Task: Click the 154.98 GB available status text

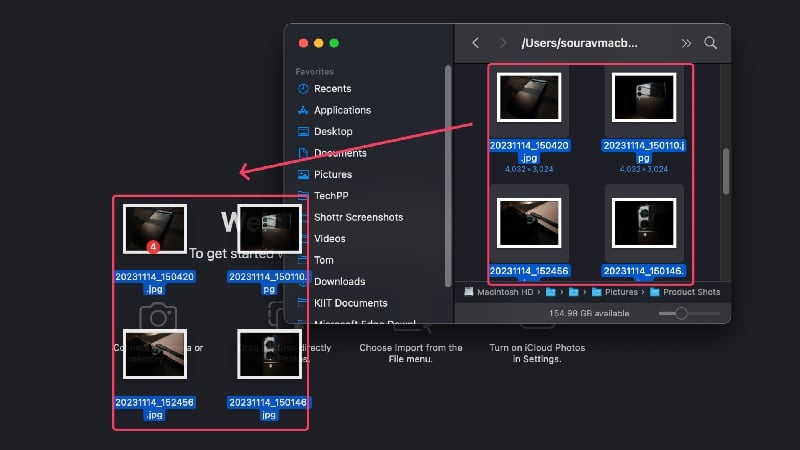Action: pos(589,313)
